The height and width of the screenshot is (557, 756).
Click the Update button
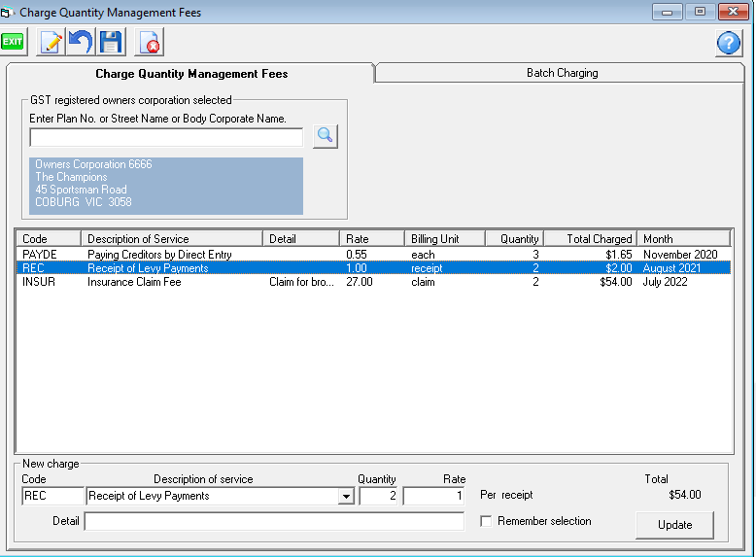[x=674, y=525]
